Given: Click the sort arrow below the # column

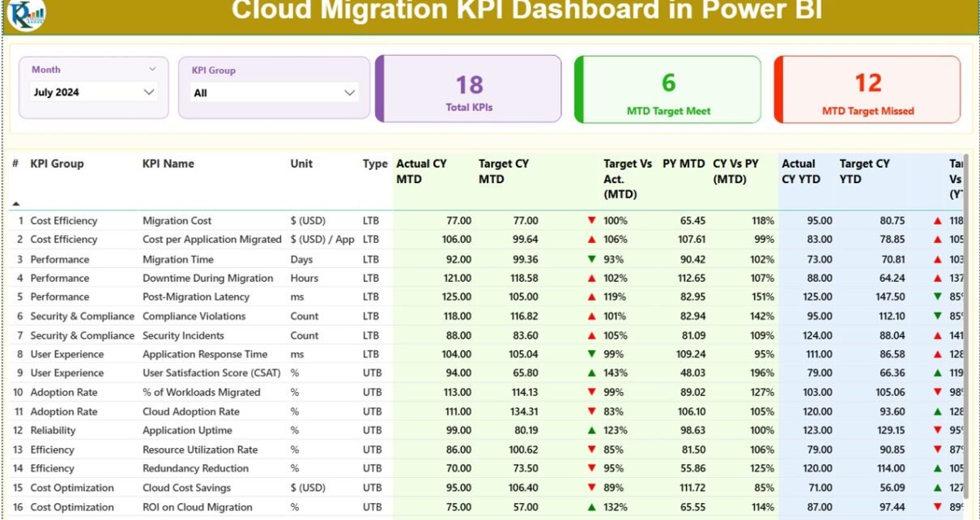Looking at the screenshot, I should (15, 203).
